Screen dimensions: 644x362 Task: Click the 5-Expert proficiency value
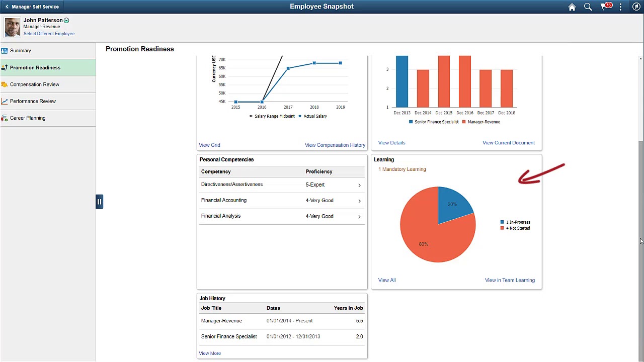[315, 185]
